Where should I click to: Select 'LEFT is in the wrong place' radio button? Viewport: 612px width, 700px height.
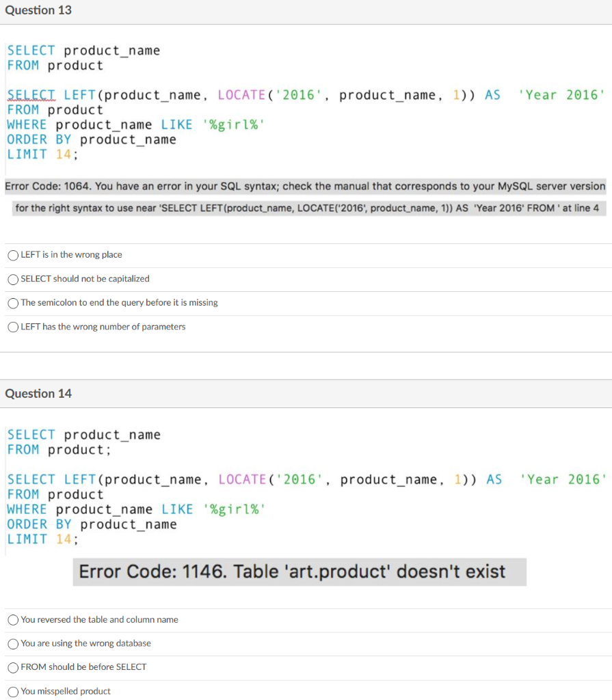click(x=13, y=256)
